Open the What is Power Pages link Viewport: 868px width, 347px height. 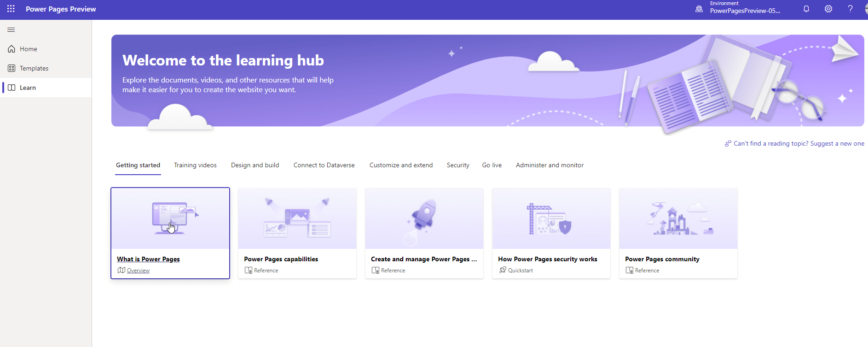148,259
